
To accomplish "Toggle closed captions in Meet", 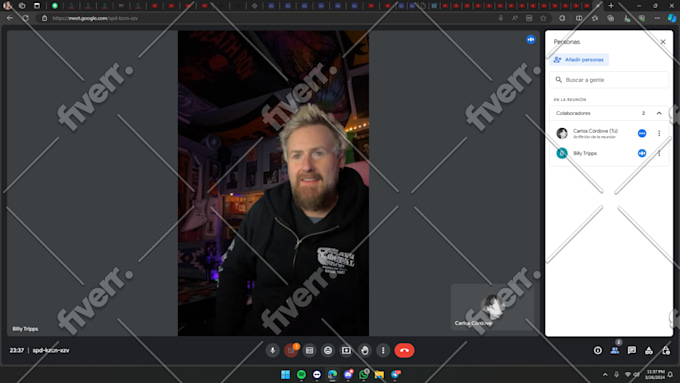I will tap(309, 350).
